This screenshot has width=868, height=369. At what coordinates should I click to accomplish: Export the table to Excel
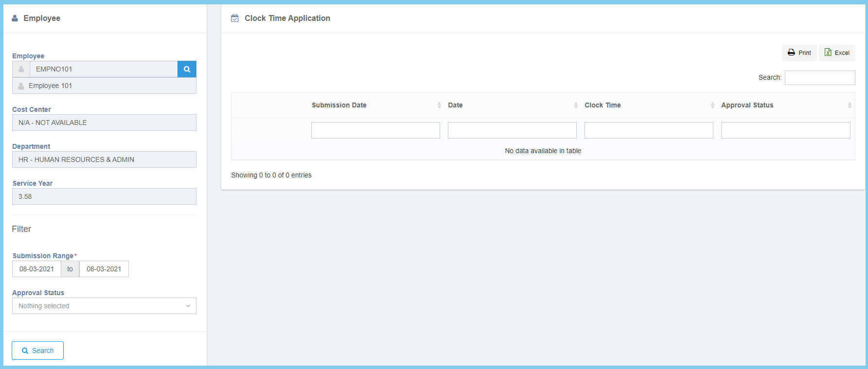[x=837, y=53]
